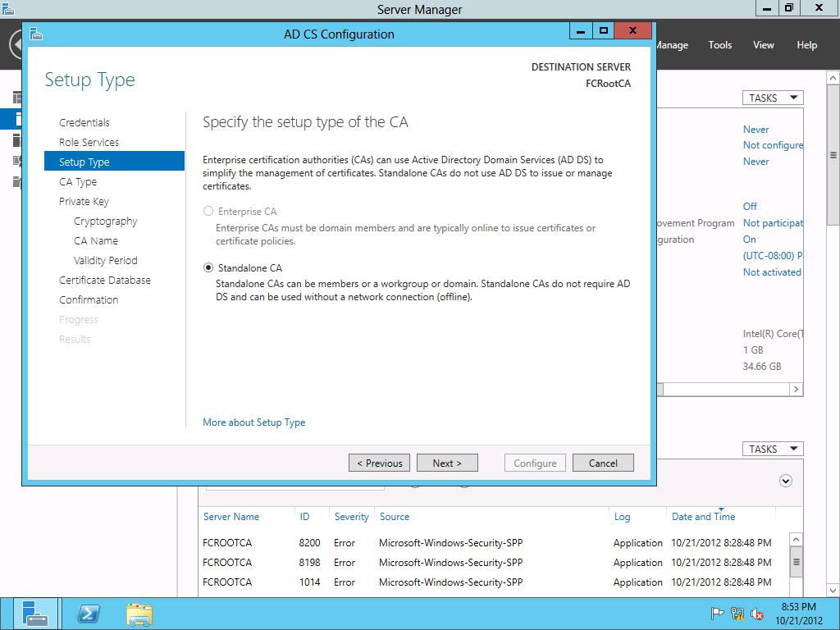Open the lower TASKS dropdown above events
The height and width of the screenshot is (630, 840).
click(773, 449)
